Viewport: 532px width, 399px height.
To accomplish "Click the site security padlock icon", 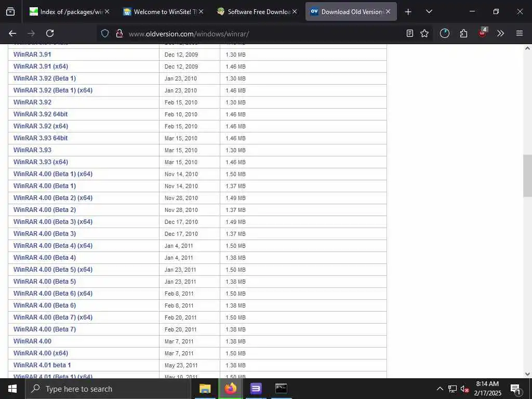I will (119, 33).
